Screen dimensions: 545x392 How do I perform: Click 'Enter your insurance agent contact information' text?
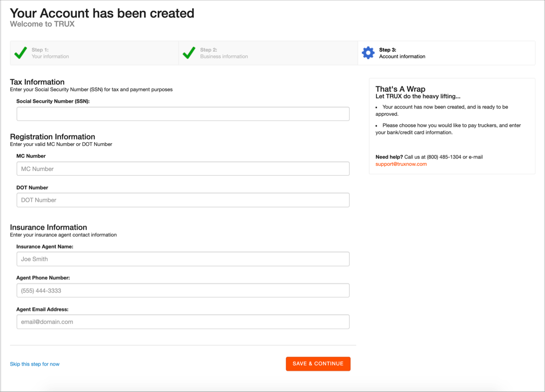[x=63, y=235]
